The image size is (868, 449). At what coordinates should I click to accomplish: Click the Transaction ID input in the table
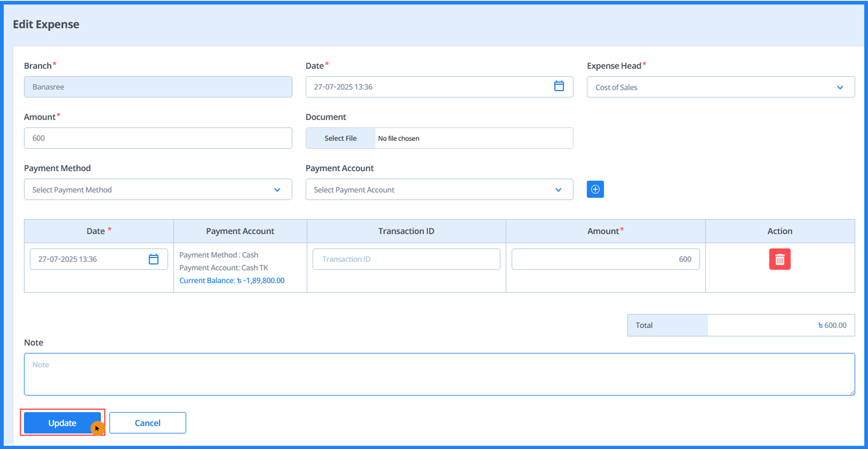coord(406,259)
